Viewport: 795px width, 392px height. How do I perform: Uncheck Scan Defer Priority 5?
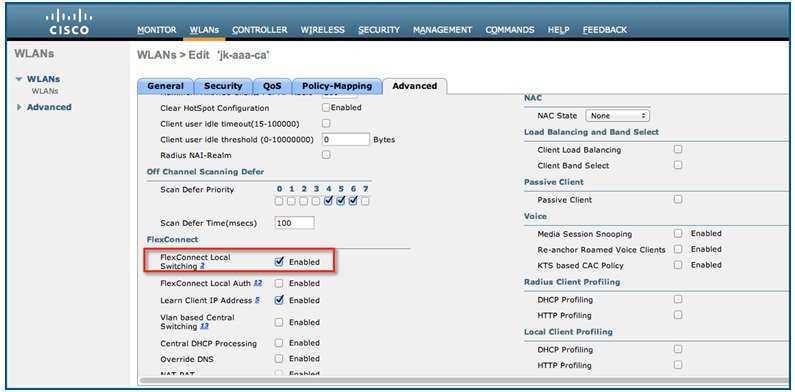pyautogui.click(x=341, y=201)
